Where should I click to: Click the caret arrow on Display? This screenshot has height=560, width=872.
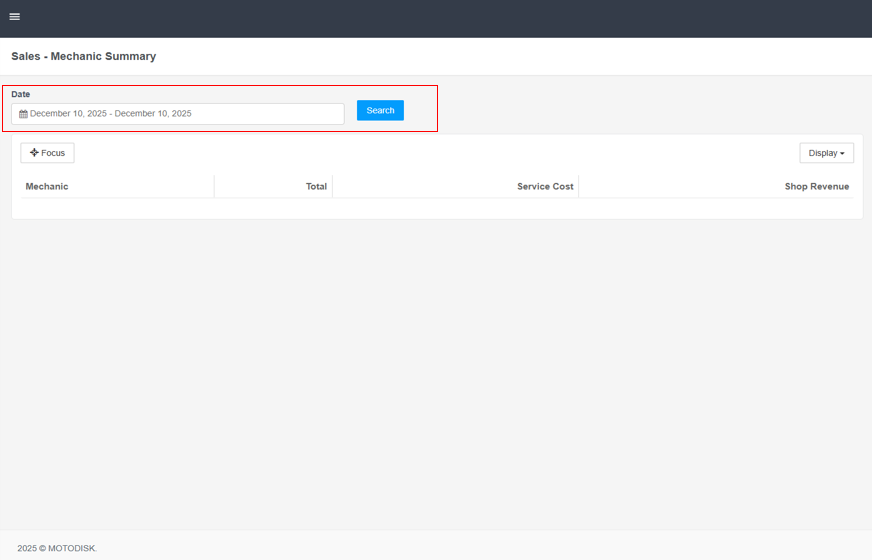pyautogui.click(x=842, y=154)
